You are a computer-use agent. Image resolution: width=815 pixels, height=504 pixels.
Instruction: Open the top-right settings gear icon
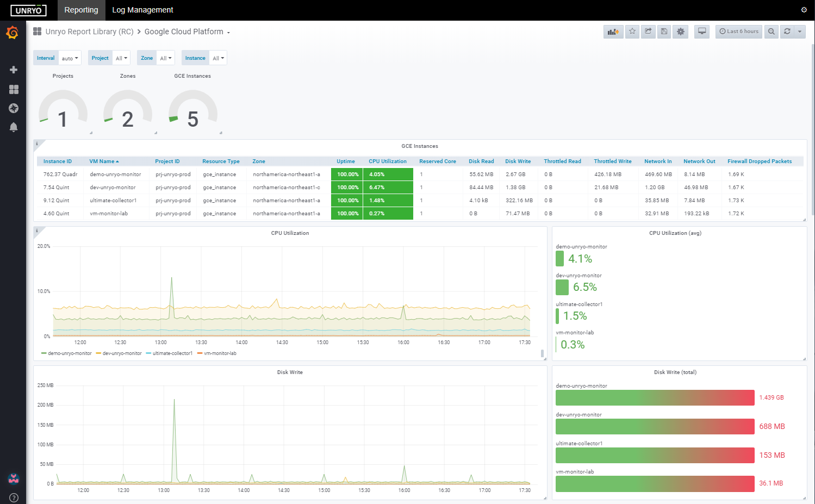point(804,10)
